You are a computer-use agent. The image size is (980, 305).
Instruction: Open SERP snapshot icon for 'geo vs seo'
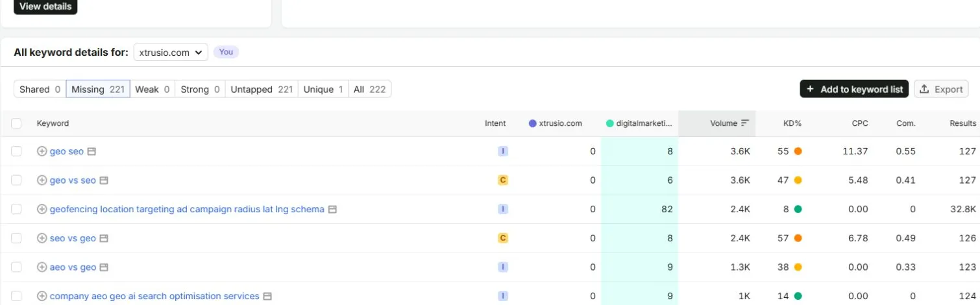pos(104,180)
